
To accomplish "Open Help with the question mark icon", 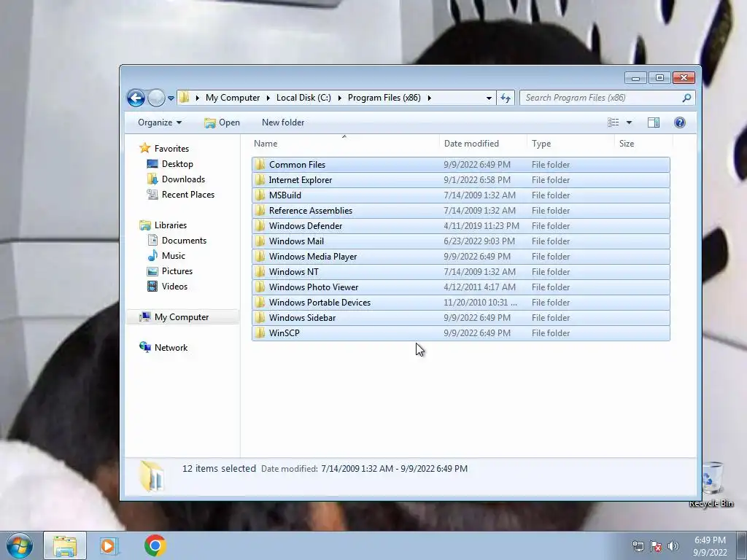I will (x=680, y=122).
